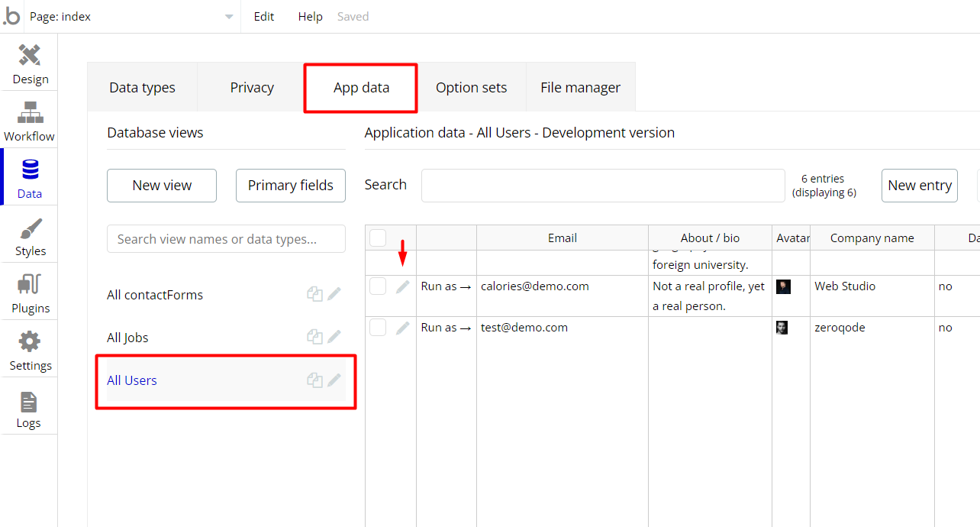Click the application data Search field
The width and height of the screenshot is (980, 527).
point(603,186)
